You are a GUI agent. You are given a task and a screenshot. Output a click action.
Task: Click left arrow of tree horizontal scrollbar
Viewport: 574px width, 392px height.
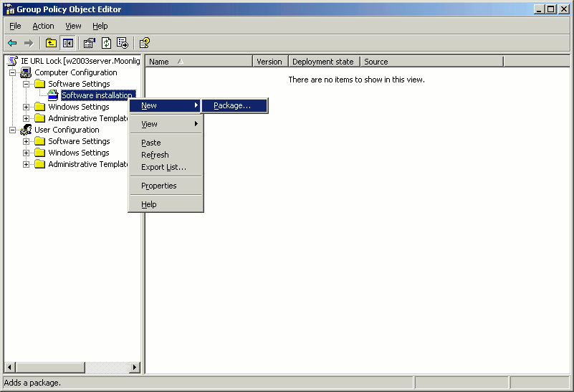tap(10, 367)
